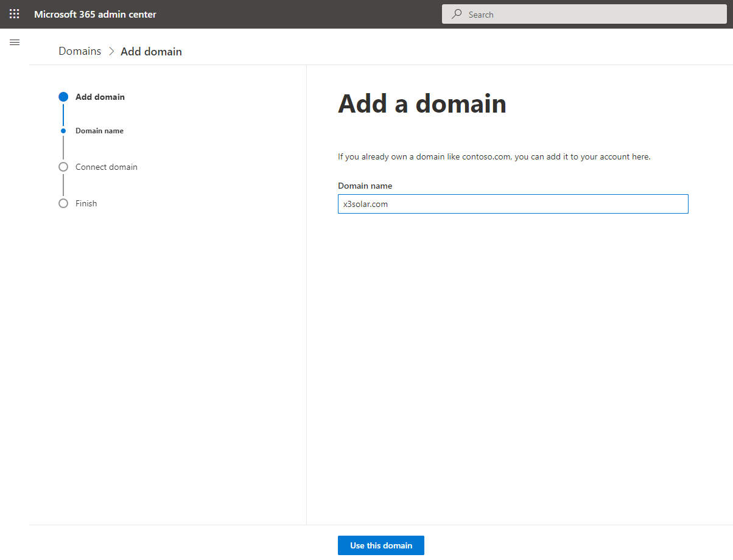Open the Microsoft 365 admin center title
Image resolution: width=733 pixels, height=560 pixels.
point(95,14)
